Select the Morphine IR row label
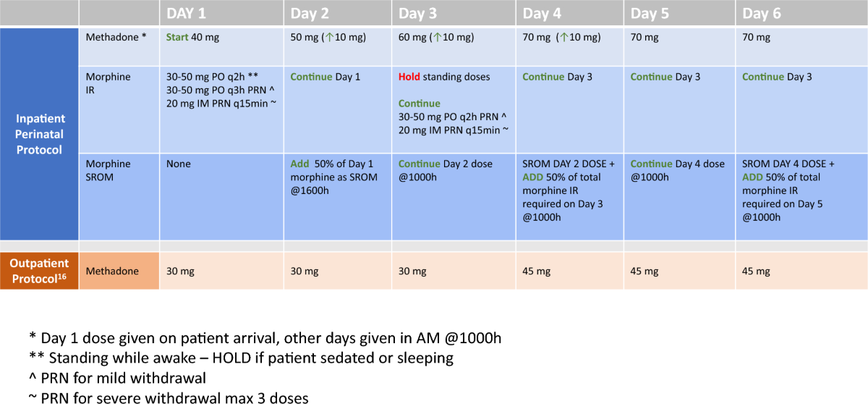 pyautogui.click(x=106, y=82)
